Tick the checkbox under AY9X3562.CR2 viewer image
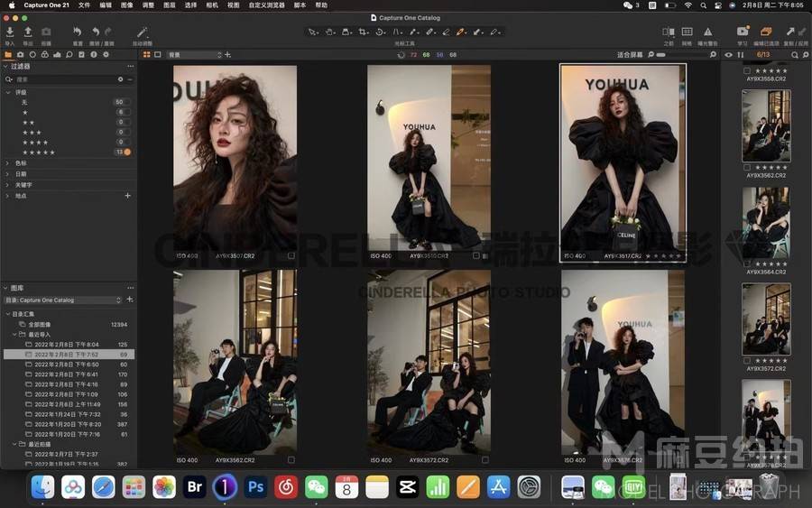The height and width of the screenshot is (508, 812). pyautogui.click(x=291, y=460)
